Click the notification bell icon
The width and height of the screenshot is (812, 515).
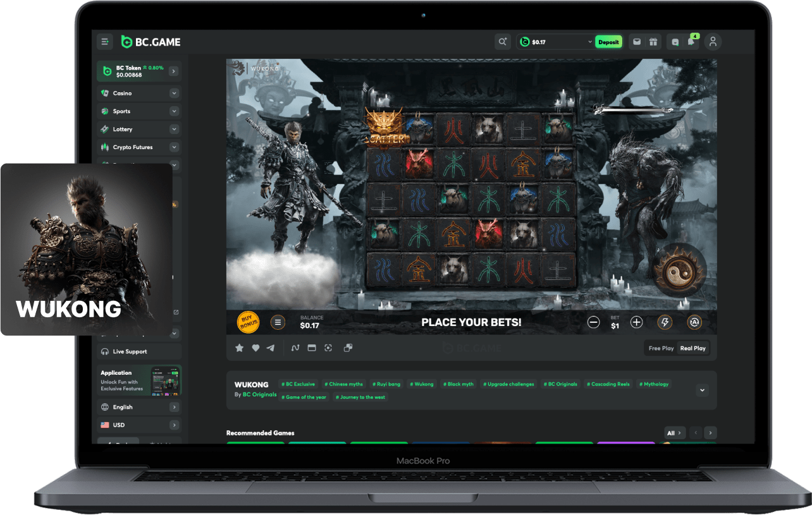pos(692,42)
